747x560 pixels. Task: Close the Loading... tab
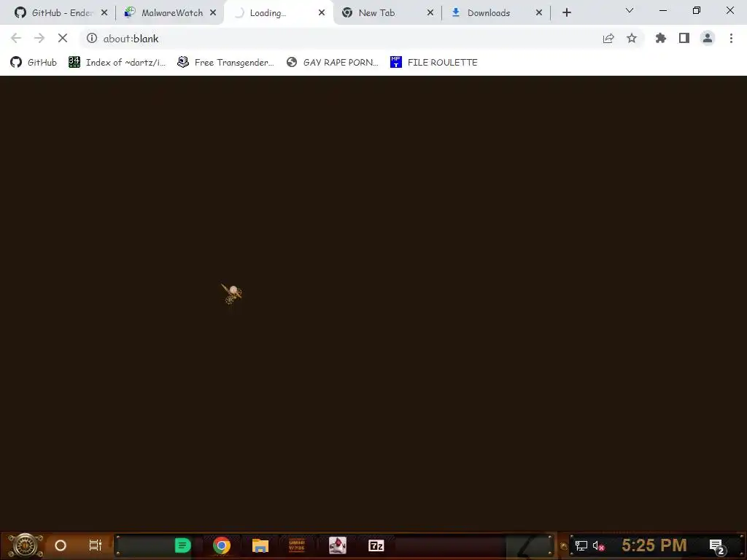[x=322, y=13]
